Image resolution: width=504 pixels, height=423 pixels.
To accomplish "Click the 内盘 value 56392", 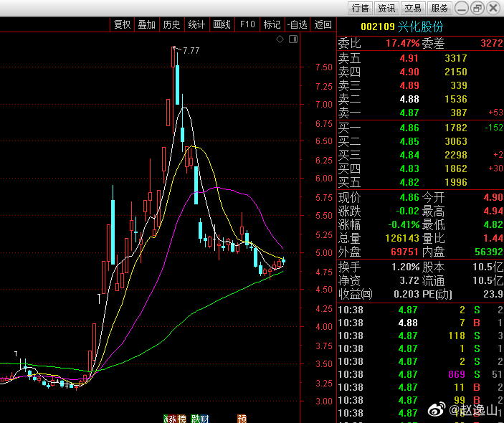I will pos(488,252).
